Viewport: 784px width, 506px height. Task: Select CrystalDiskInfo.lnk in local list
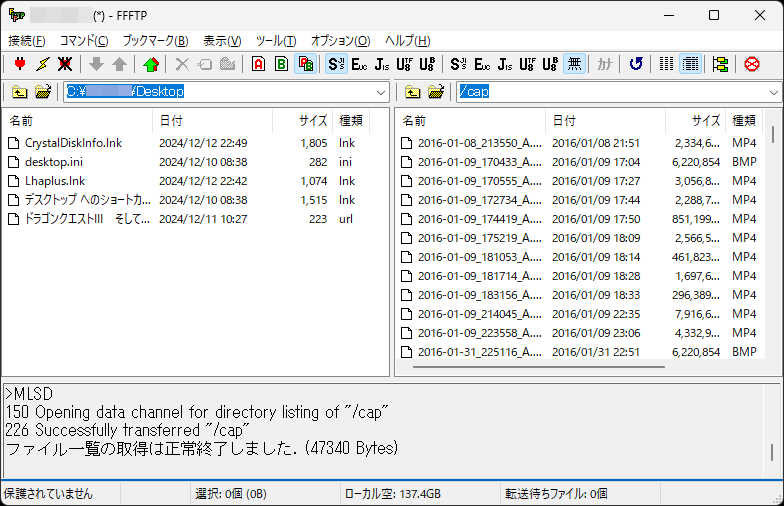(73, 143)
